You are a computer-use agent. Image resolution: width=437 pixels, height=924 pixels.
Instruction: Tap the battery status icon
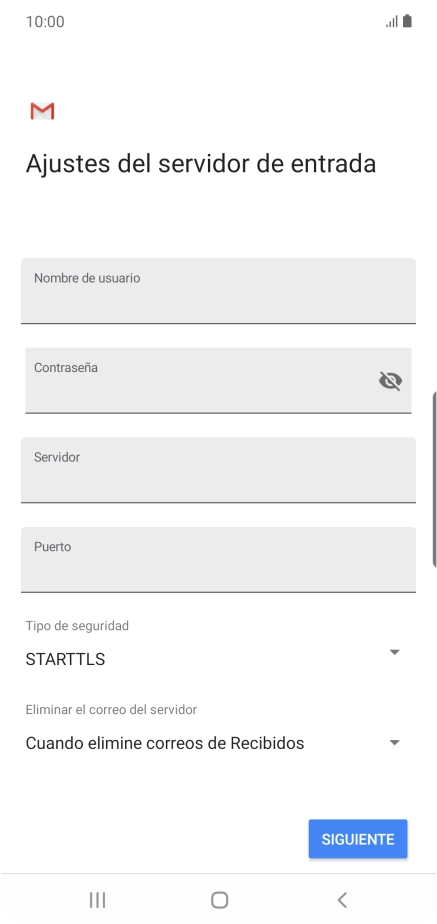tap(407, 22)
